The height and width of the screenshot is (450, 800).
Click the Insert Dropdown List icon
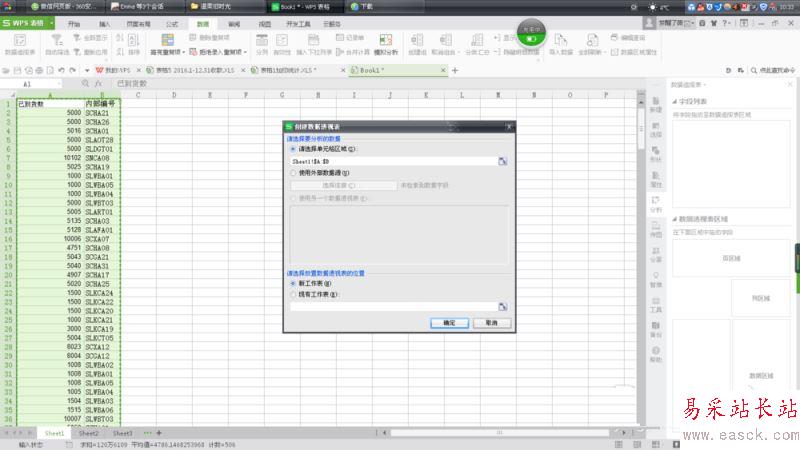tap(313, 40)
